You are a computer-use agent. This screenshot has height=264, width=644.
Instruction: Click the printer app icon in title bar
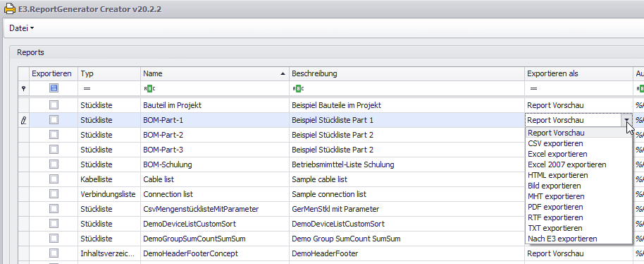[10, 9]
